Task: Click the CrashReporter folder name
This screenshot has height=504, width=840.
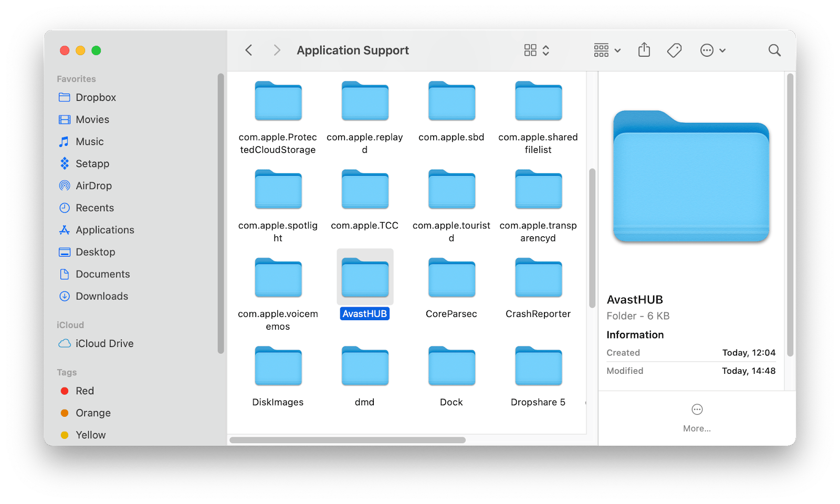Action: coord(538,314)
